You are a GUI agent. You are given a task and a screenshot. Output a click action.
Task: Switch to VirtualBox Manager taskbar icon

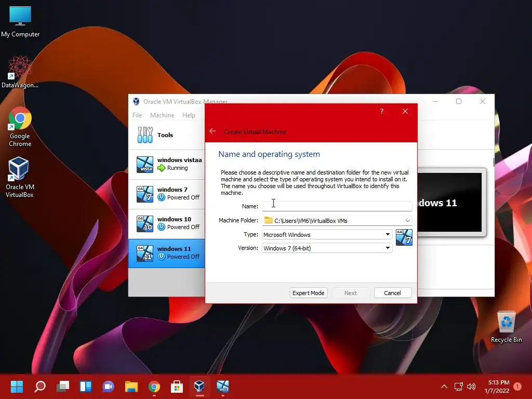pyautogui.click(x=199, y=387)
